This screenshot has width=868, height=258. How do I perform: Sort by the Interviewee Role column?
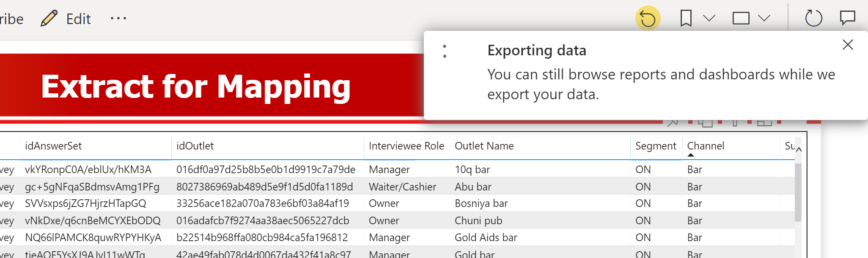coord(407,146)
